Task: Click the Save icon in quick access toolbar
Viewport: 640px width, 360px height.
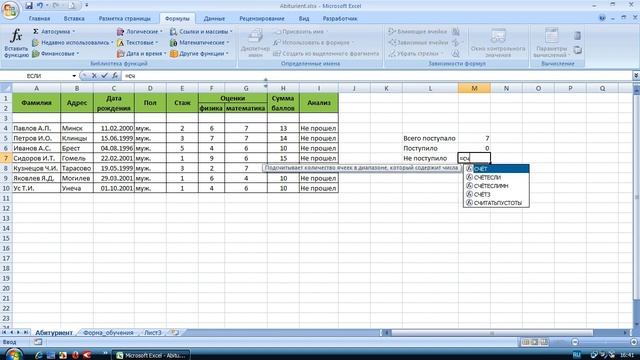Action: (29, 6)
